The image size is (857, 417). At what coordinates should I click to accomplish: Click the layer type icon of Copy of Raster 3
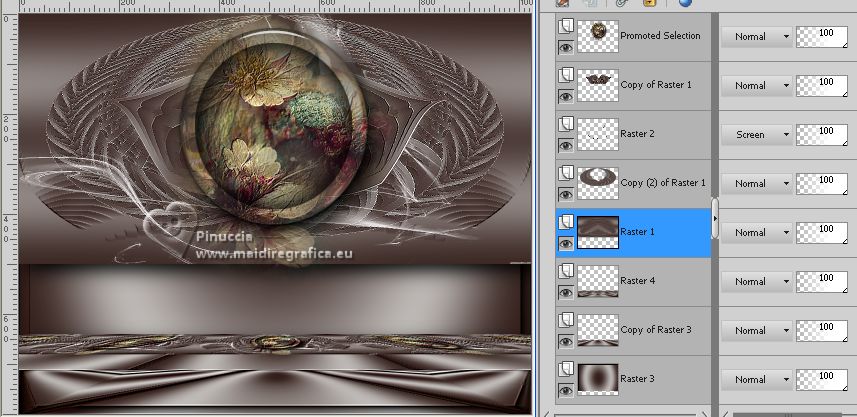[566, 320]
